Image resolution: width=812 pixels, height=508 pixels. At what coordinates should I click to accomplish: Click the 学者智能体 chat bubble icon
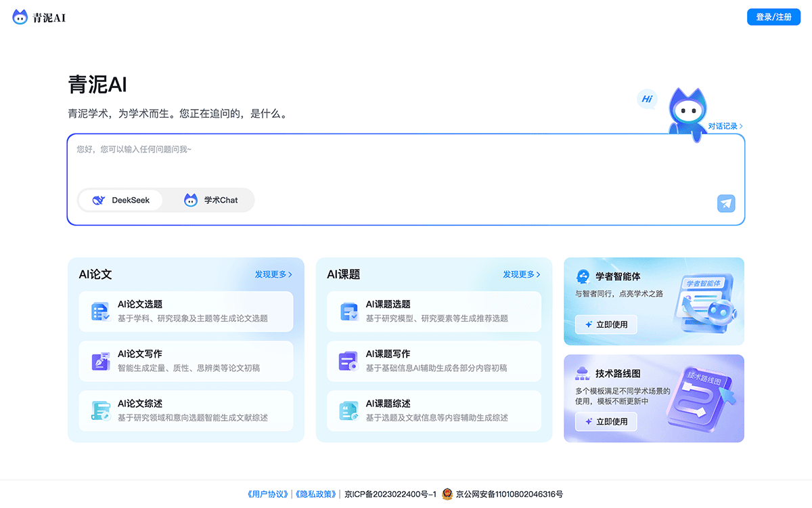583,276
